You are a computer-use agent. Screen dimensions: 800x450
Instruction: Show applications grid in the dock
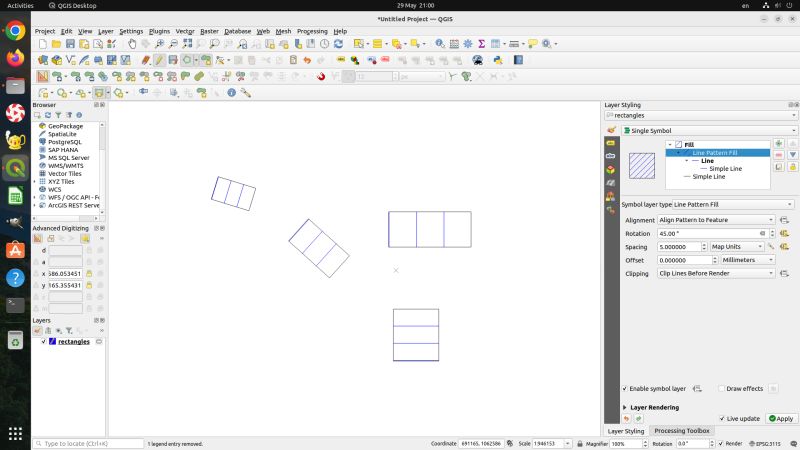15,433
